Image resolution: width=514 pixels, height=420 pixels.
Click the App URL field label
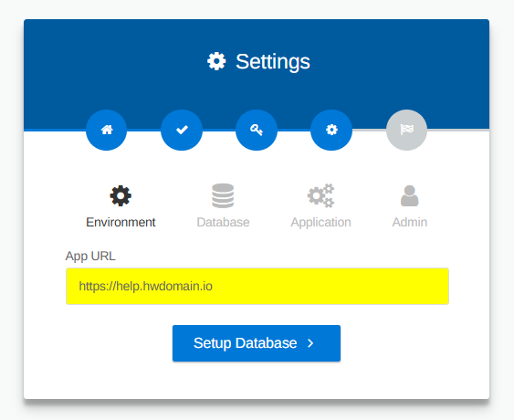(90, 256)
